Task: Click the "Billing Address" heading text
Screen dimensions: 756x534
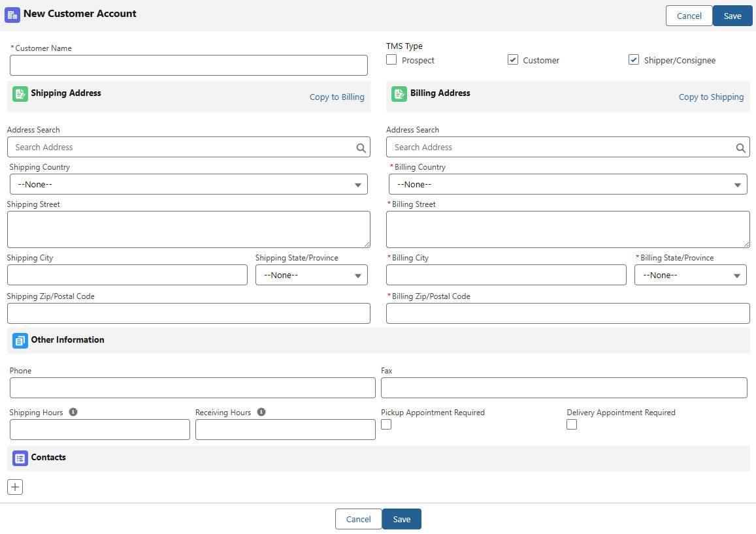Action: point(440,93)
